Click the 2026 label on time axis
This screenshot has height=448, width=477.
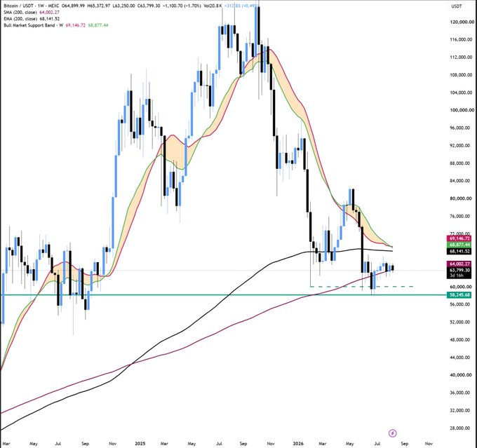298,443
